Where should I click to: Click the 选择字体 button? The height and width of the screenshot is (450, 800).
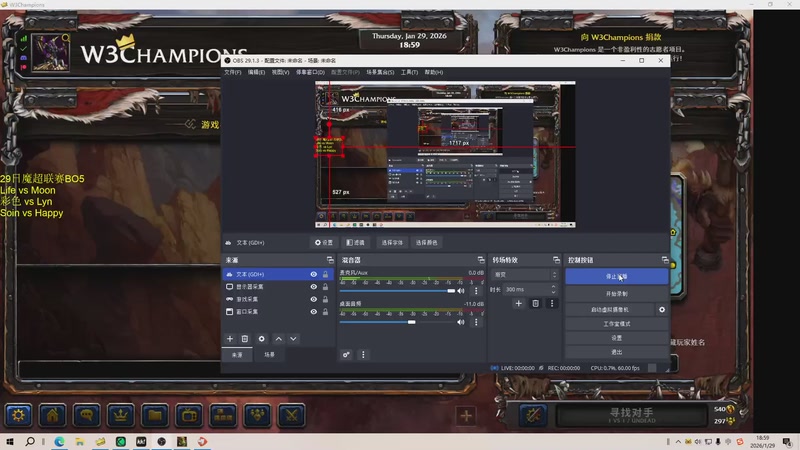pyautogui.click(x=392, y=243)
